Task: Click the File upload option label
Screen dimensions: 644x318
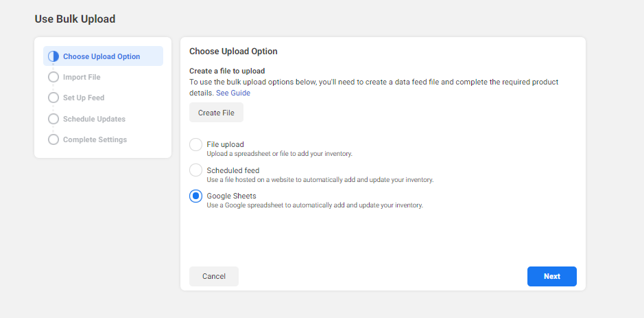Action: coord(226,144)
